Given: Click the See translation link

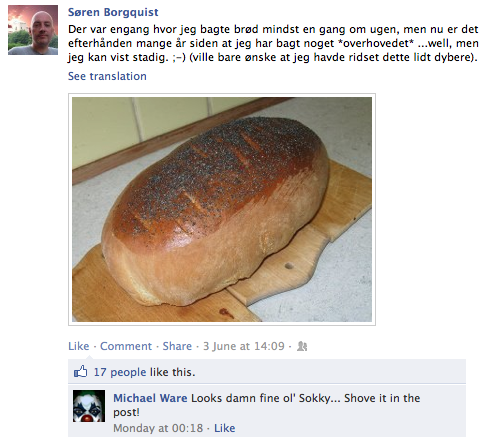Looking at the screenshot, I should [107, 76].
